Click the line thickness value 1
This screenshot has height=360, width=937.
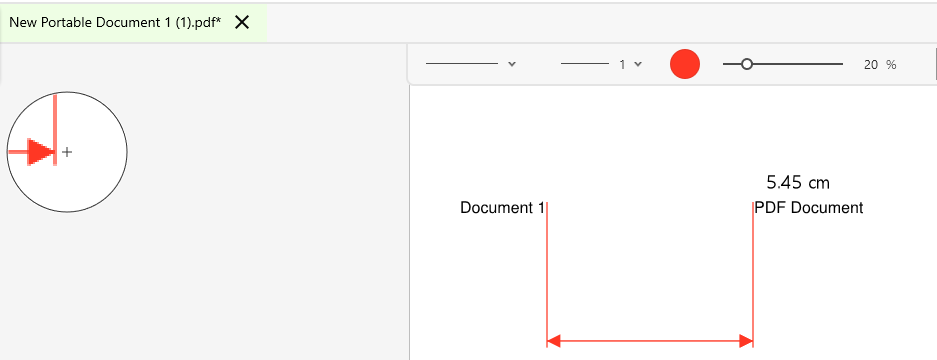(622, 65)
